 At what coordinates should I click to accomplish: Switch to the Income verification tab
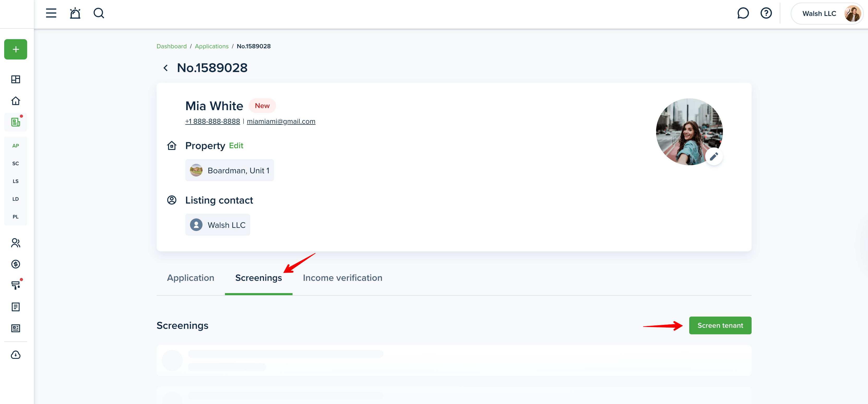pyautogui.click(x=342, y=278)
